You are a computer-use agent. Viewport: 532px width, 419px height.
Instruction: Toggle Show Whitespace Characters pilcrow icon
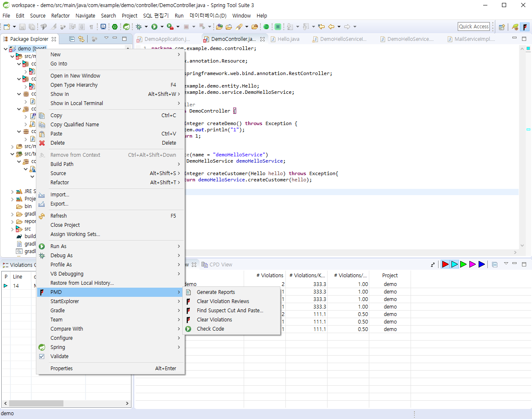(x=91, y=27)
